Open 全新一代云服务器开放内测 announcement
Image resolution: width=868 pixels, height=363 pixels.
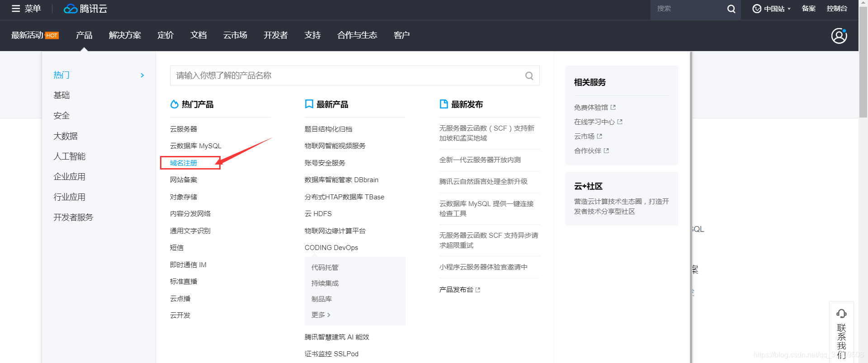tap(480, 160)
